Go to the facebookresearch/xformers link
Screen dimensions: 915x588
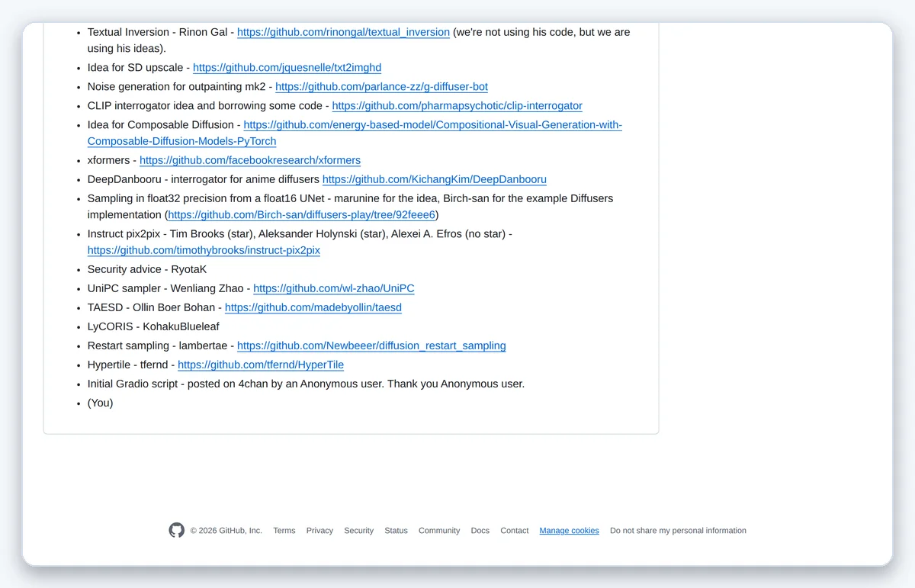click(x=250, y=160)
